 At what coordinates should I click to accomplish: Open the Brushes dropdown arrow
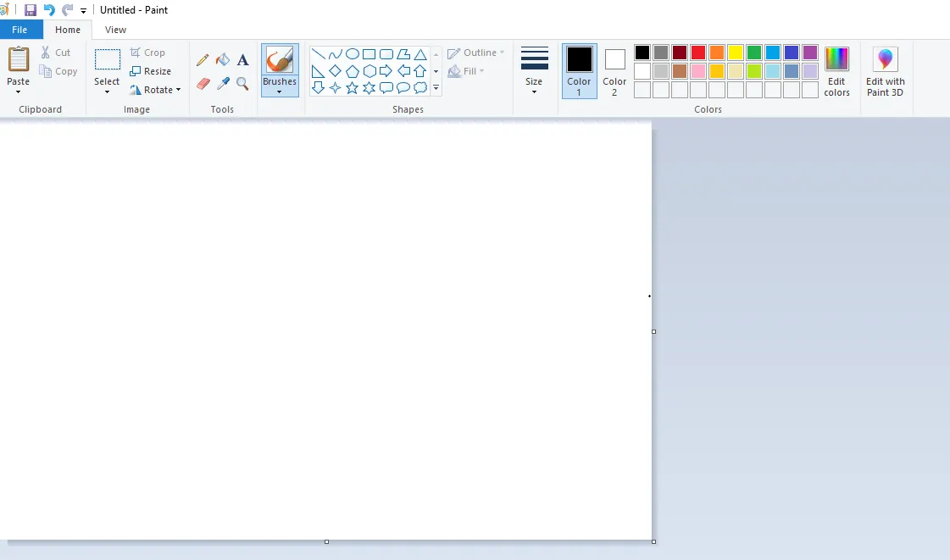tap(280, 92)
